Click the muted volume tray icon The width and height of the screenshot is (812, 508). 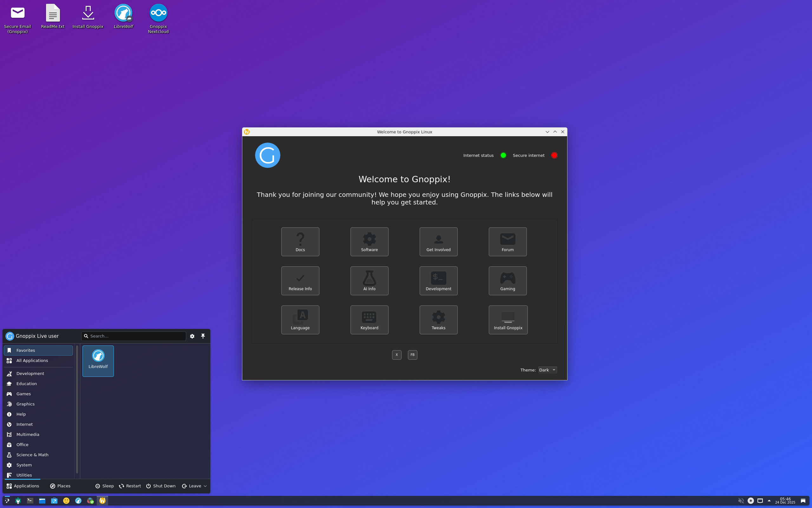741,501
